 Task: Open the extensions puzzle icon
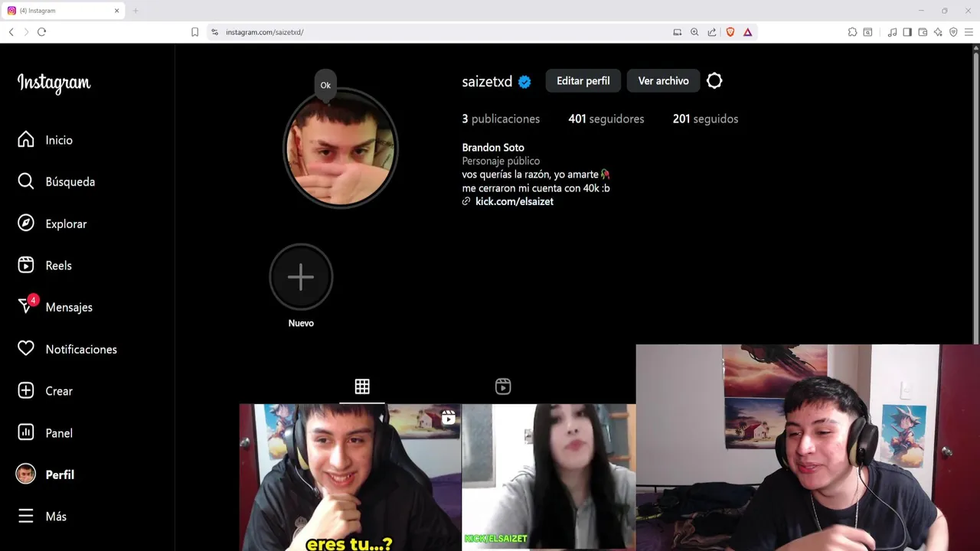(852, 32)
